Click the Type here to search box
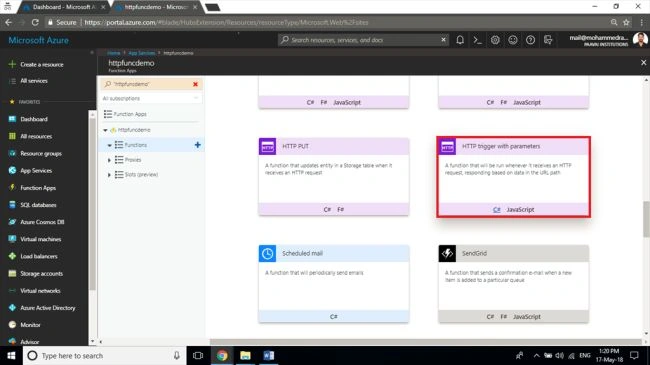Image resolution: width=650 pixels, height=365 pixels. [x=104, y=355]
